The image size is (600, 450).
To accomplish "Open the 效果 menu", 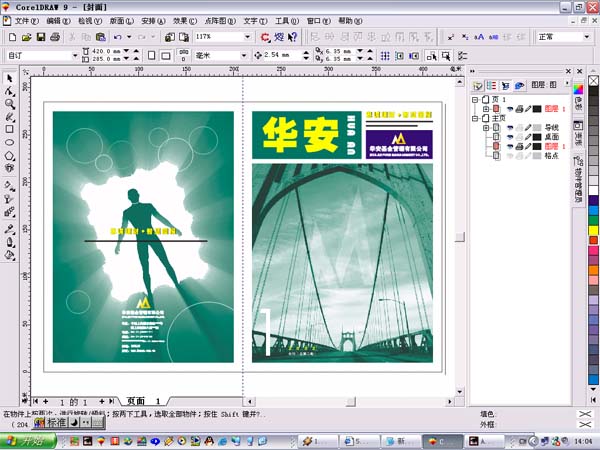I will click(x=185, y=21).
